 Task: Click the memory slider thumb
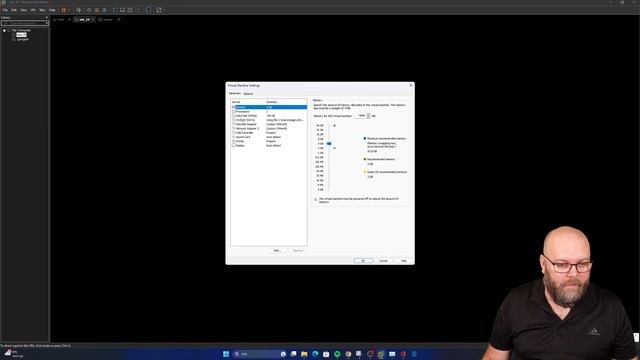[329, 144]
